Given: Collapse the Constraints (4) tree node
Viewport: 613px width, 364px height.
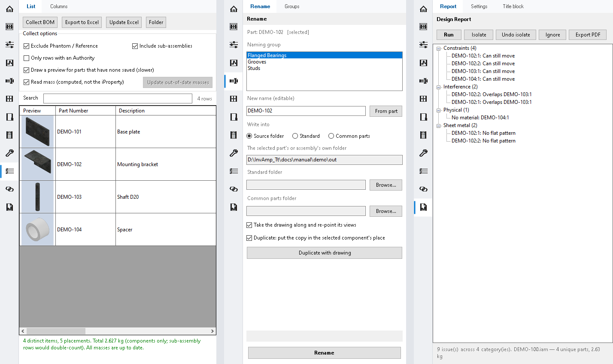Looking at the screenshot, I should (x=439, y=49).
